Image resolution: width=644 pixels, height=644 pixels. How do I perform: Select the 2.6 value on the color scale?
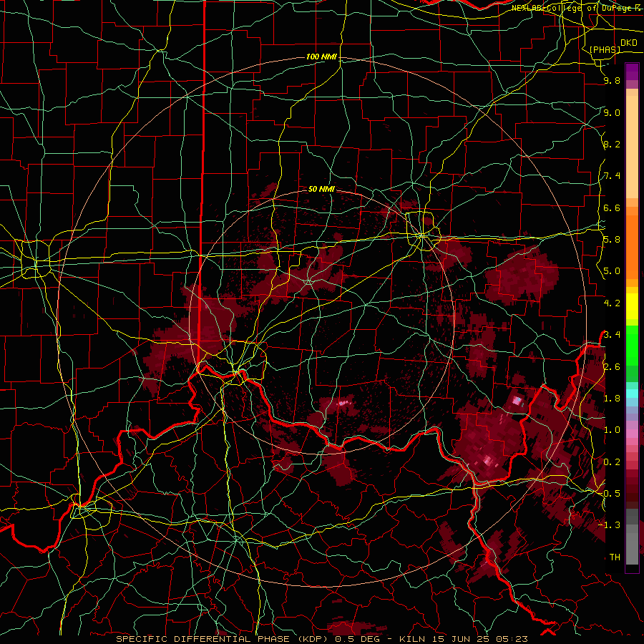click(612, 367)
